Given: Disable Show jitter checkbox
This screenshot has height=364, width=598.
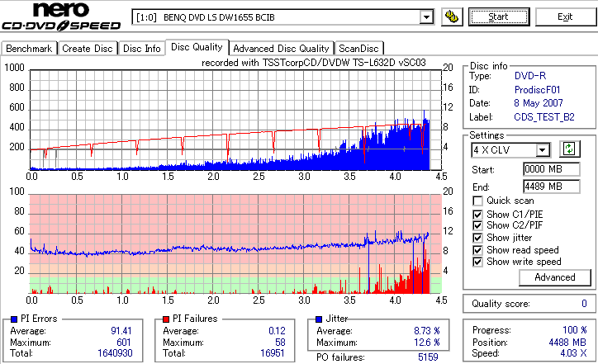Looking at the screenshot, I should point(477,238).
